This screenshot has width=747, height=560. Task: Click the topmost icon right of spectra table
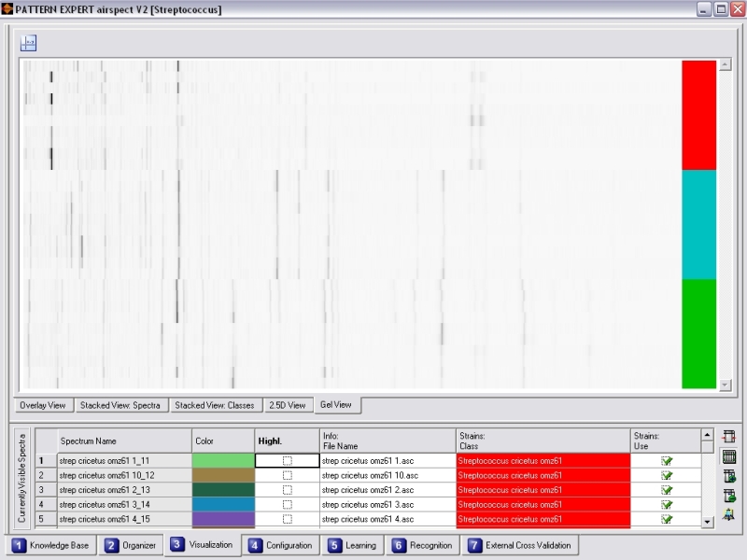(x=729, y=437)
